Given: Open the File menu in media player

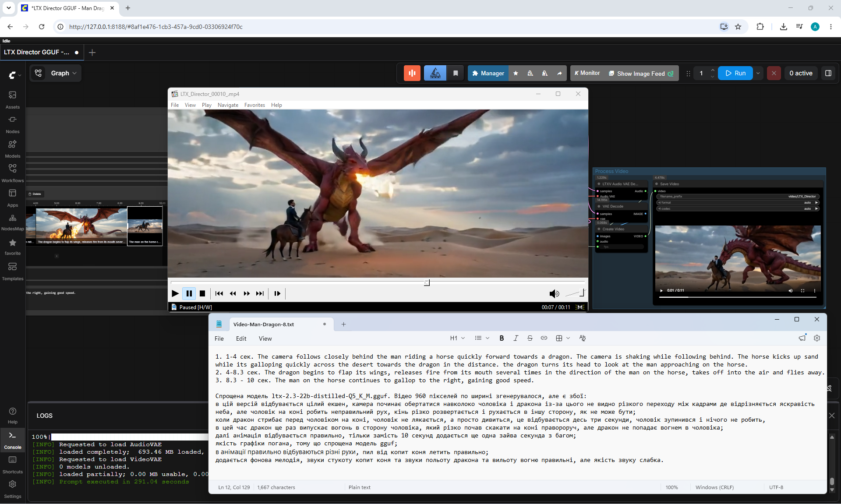Looking at the screenshot, I should 175,105.
